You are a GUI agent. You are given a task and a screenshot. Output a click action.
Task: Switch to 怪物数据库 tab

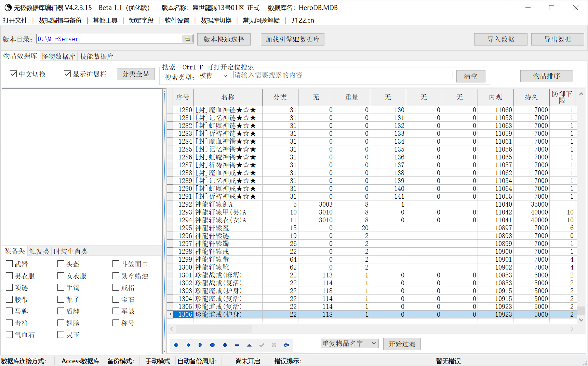[58, 56]
